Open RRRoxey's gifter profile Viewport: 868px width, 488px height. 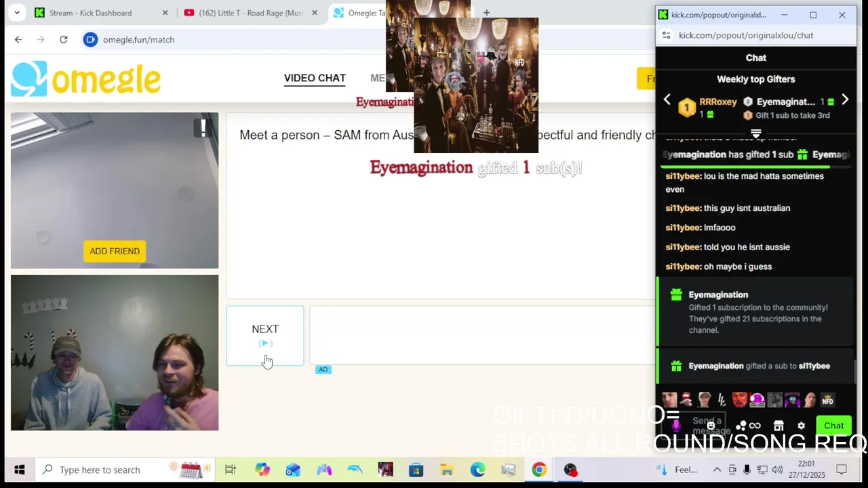[718, 102]
